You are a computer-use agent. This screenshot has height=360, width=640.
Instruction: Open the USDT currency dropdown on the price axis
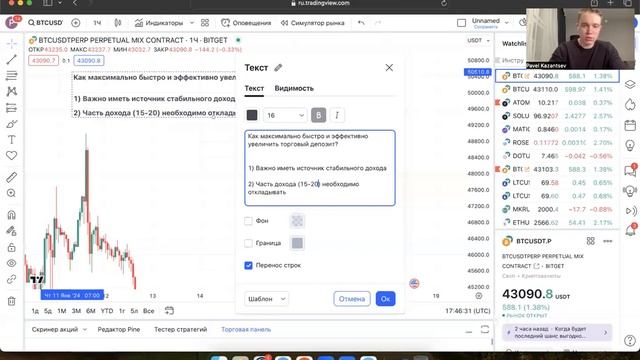click(x=478, y=40)
